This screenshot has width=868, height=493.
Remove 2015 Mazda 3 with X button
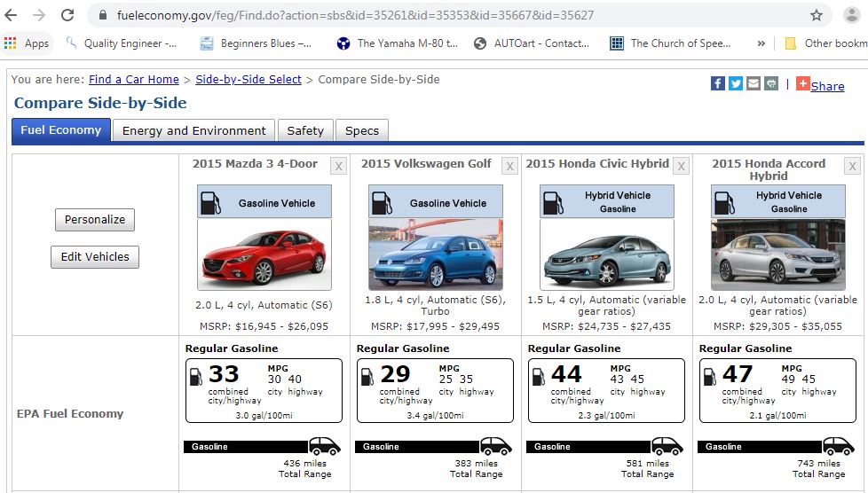[338, 166]
